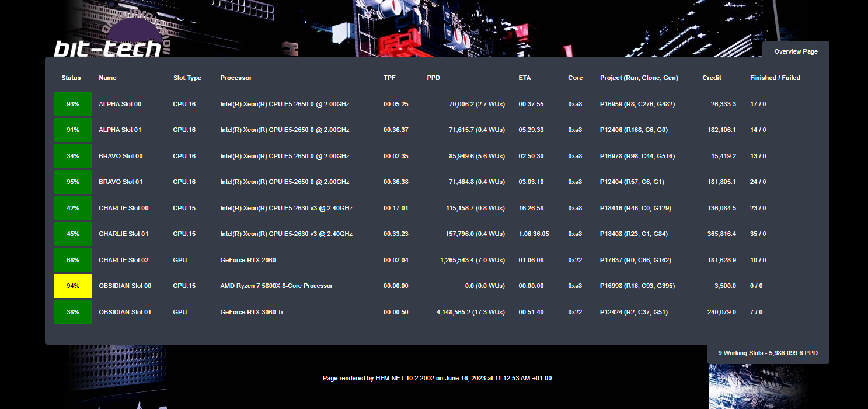
Task: Click the CPU:16 slot type of BRAVO Slot 00
Action: [x=184, y=156]
